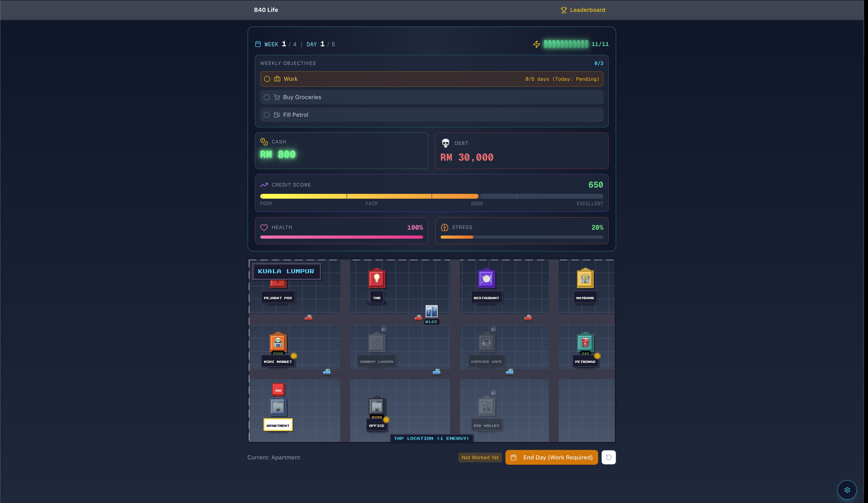This screenshot has height=503, width=868.
Task: Tap the Mini Market food icon
Action: (x=278, y=342)
